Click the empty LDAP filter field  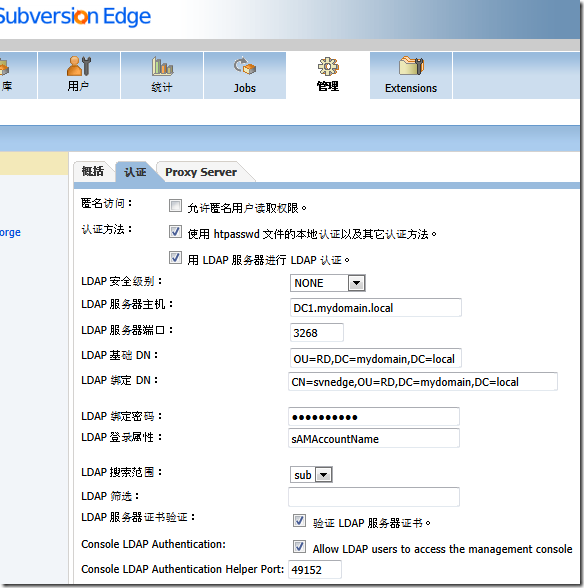coord(374,497)
